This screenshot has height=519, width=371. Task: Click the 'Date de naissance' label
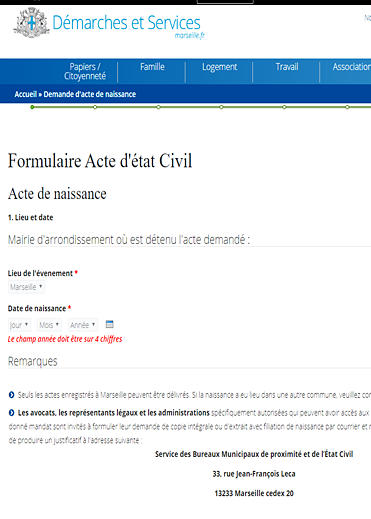(x=37, y=309)
